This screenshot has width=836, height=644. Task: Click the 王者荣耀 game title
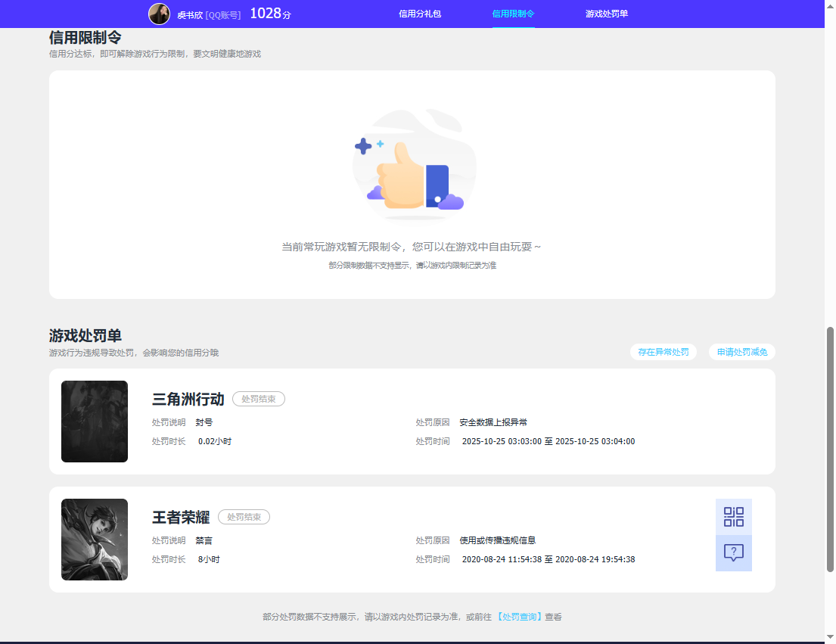(x=181, y=517)
